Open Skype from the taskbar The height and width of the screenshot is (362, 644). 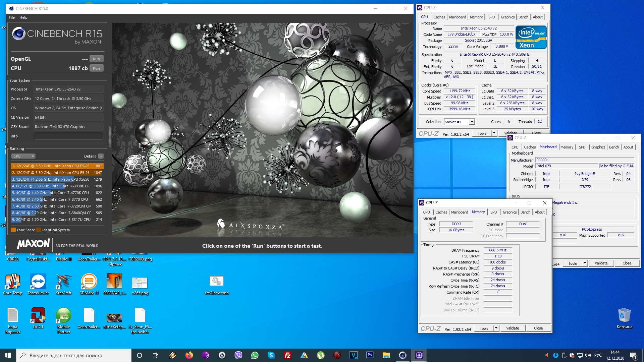271,355
